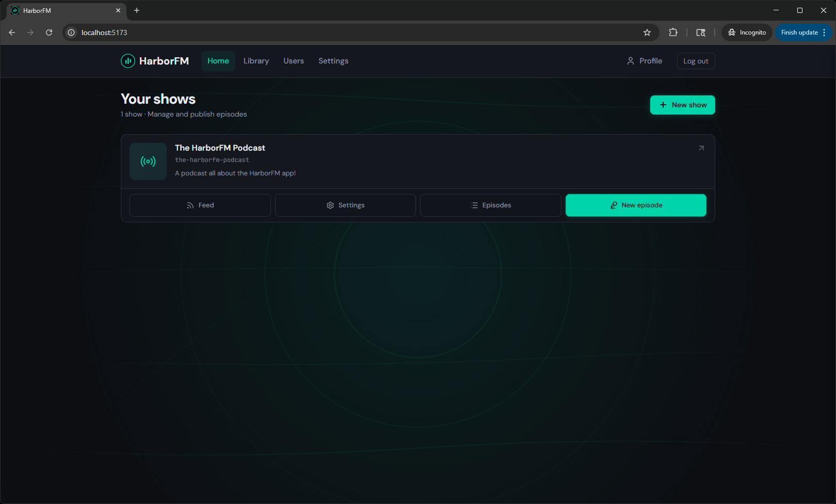Click the Incognito indicator
The height and width of the screenshot is (504, 836).
click(x=747, y=32)
